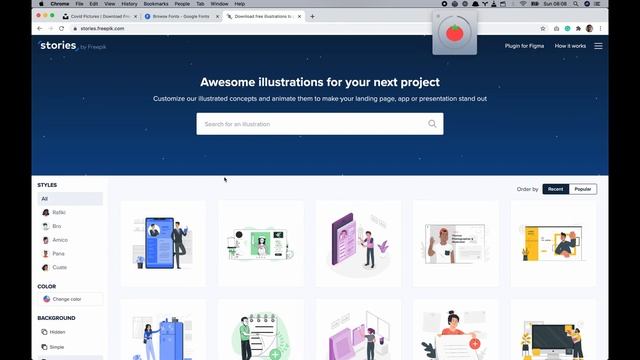The height and width of the screenshot is (360, 640).
Task: Click the Plugin for Figma link
Action: [524, 46]
